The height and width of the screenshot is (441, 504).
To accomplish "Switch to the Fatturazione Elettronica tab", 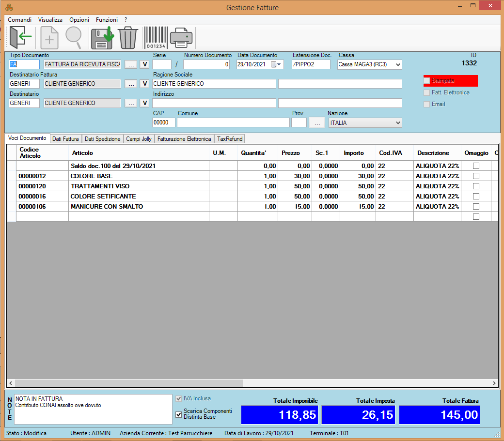I will click(184, 139).
